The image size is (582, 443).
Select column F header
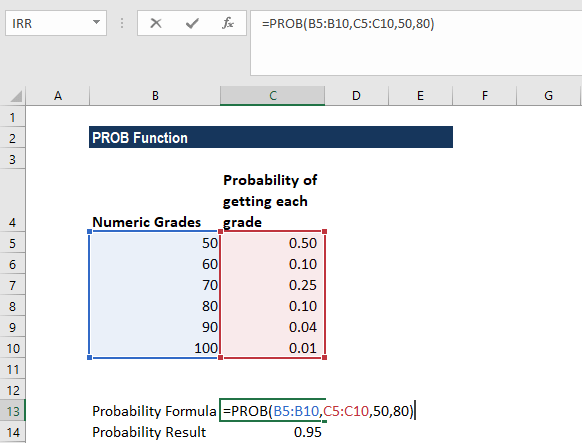(484, 96)
